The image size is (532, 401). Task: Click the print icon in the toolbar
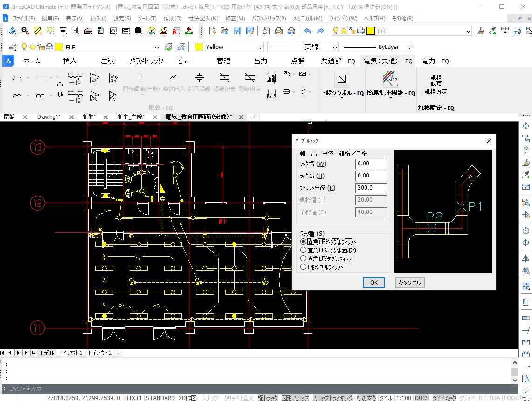pyautogui.click(x=278, y=31)
